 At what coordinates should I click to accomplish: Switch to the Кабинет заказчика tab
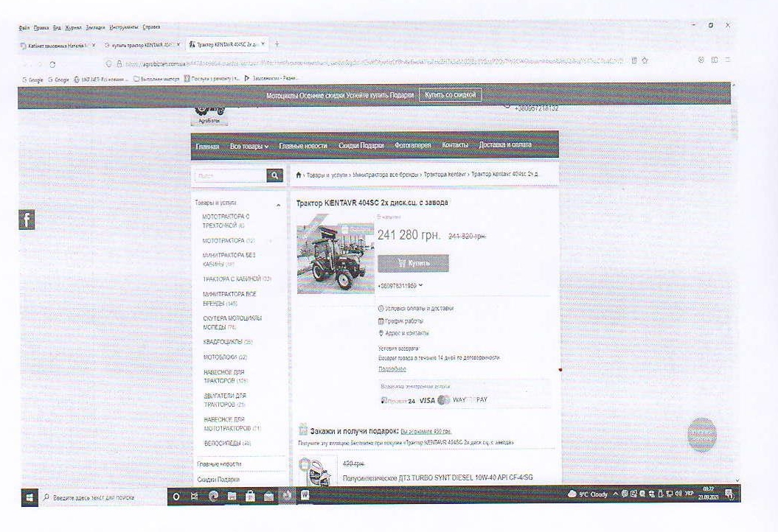(58, 45)
